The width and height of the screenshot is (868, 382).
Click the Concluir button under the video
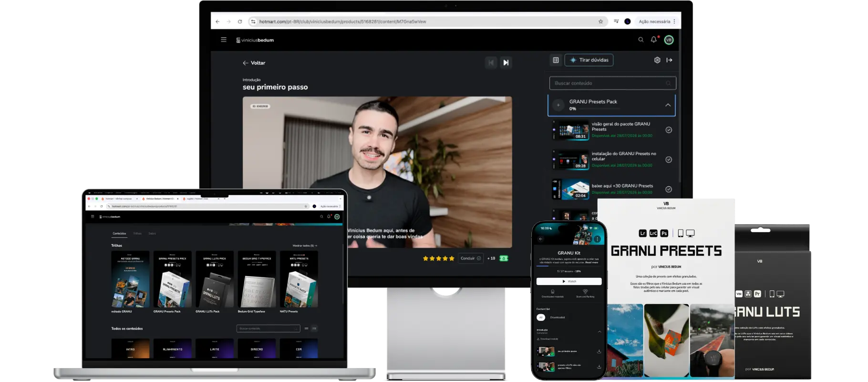pos(471,258)
